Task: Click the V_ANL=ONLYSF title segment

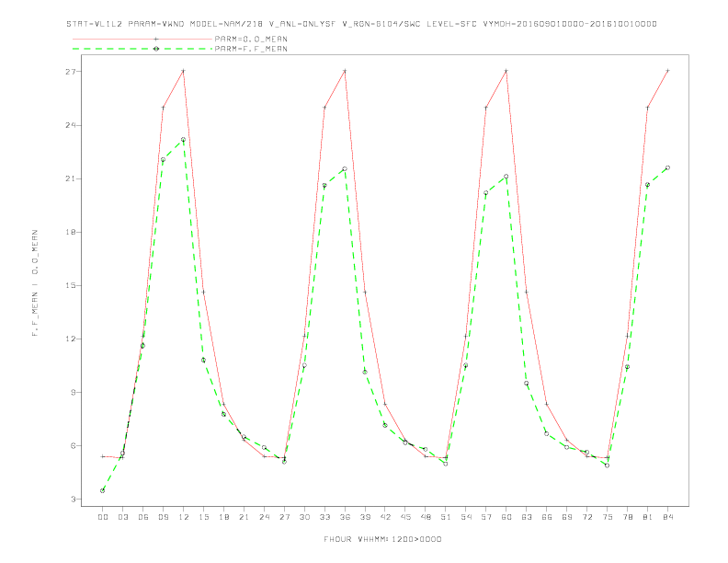Action: click(x=302, y=24)
